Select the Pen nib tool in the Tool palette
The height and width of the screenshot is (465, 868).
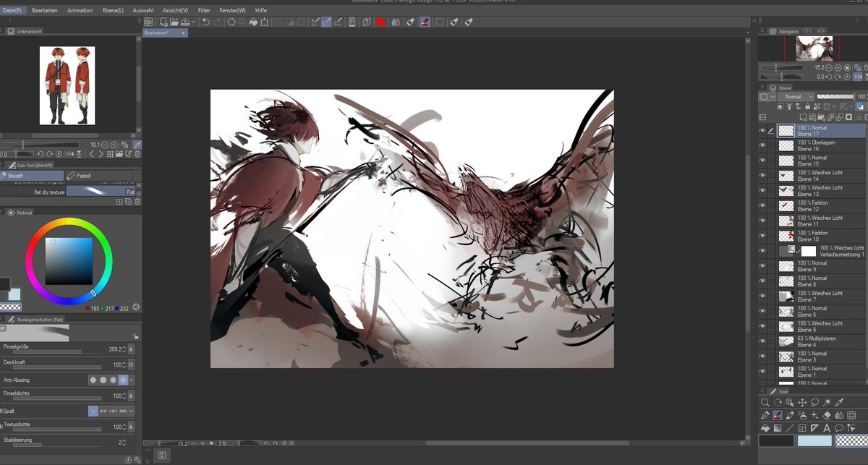tap(765, 416)
